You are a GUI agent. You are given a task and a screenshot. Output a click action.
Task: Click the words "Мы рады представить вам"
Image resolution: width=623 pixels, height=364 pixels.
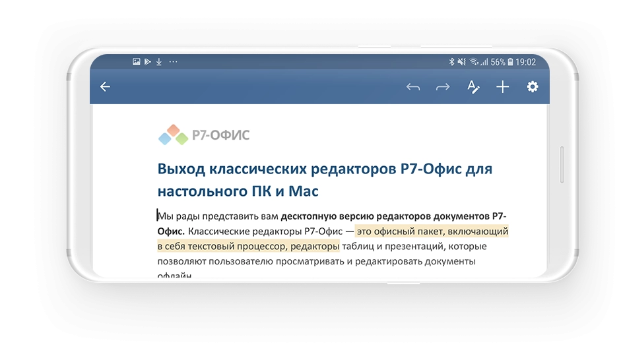(x=218, y=216)
